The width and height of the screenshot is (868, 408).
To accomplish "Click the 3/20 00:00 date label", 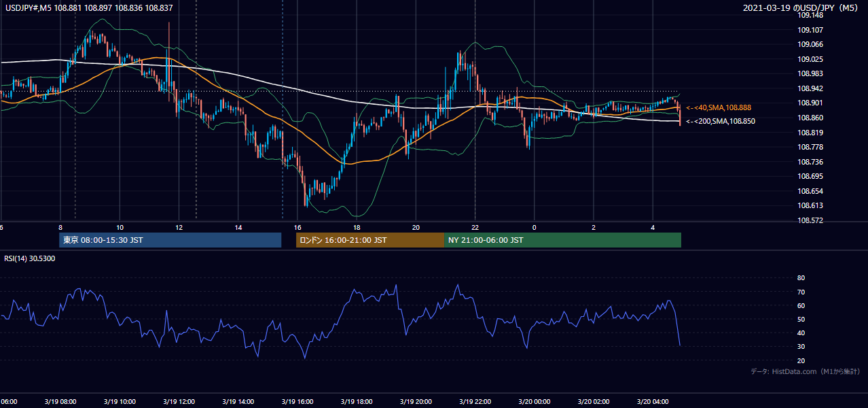I will tap(534, 402).
